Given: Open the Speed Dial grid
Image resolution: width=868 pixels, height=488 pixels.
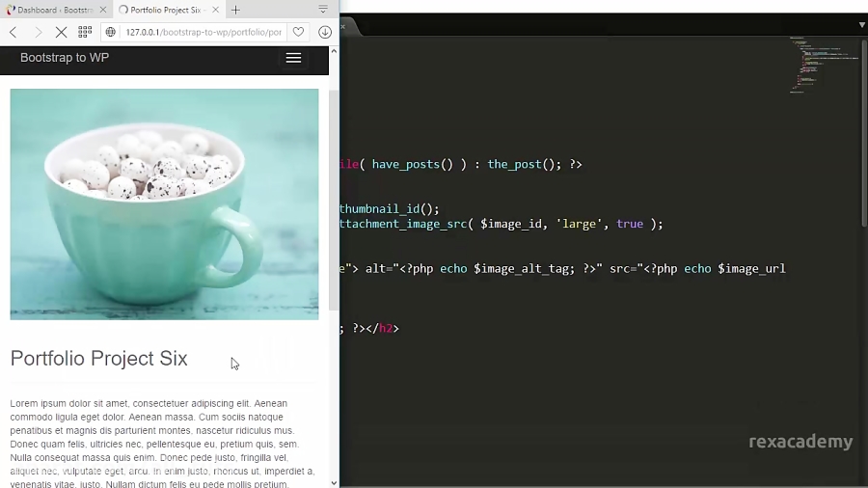Looking at the screenshot, I should [85, 32].
